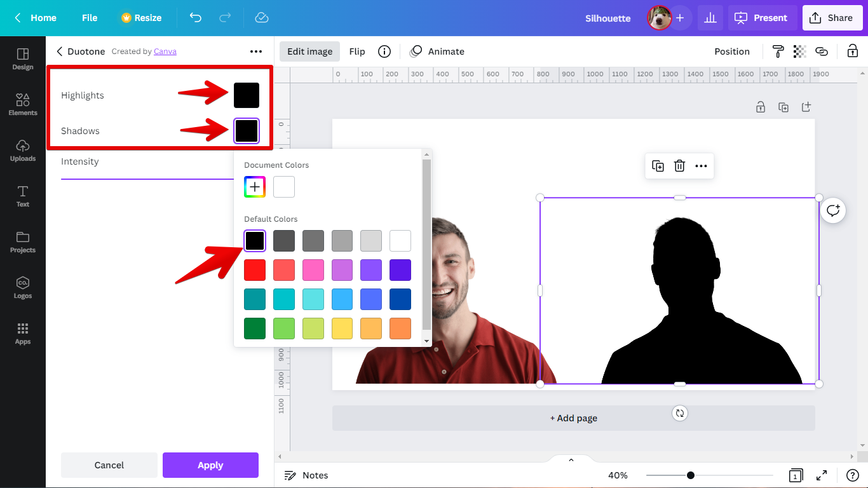Click the redo arrow icon
Screen dimensions: 868x488
[225, 18]
